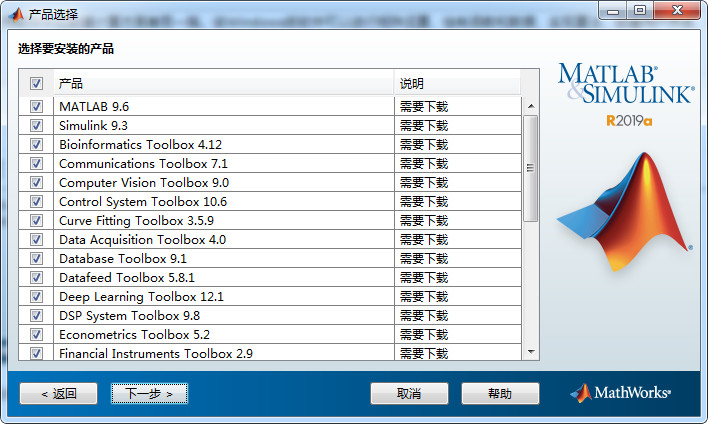Uncheck the MATLAB 9.6 checkbox

[36, 107]
